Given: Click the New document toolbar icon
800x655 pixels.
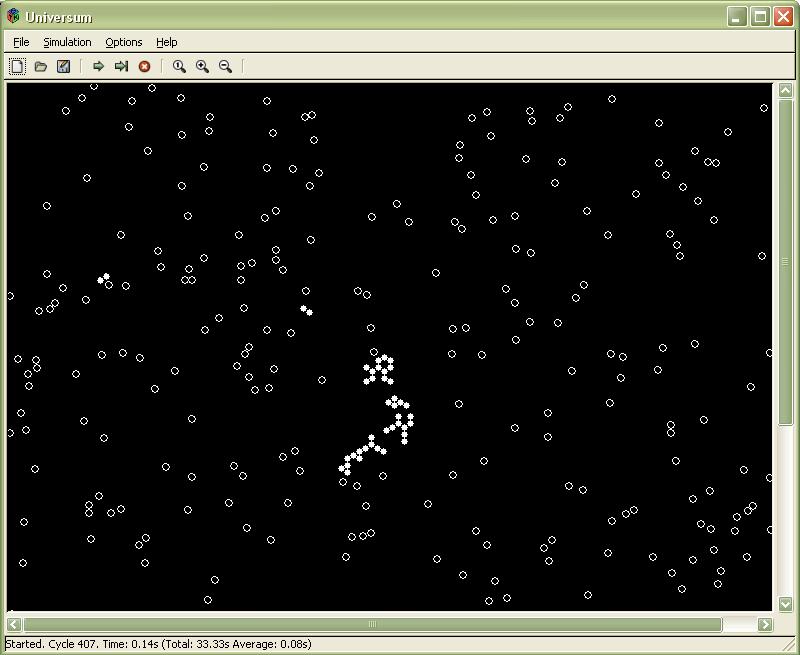Looking at the screenshot, I should tap(17, 66).
